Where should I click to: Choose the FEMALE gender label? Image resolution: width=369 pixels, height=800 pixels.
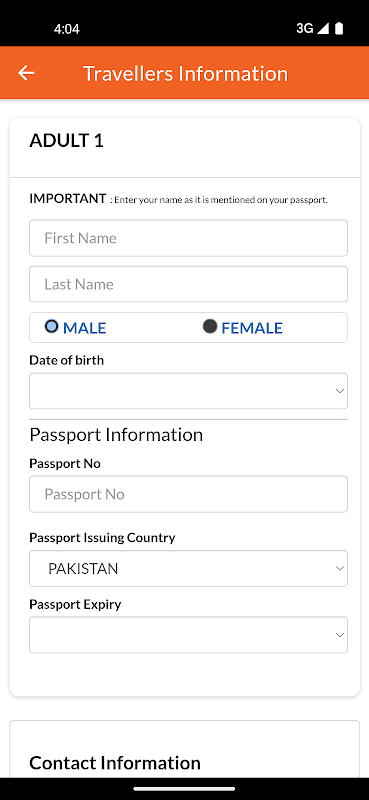click(x=252, y=328)
